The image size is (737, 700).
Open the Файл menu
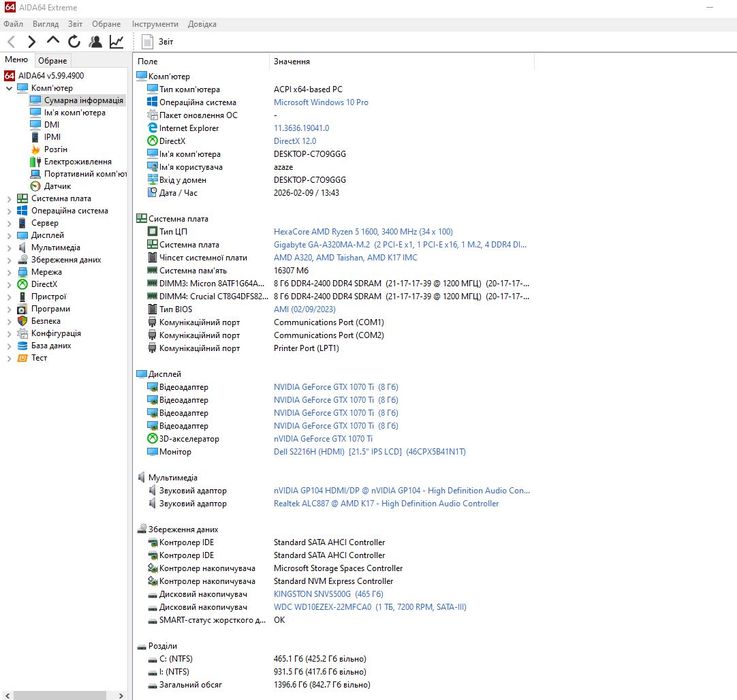[15, 24]
